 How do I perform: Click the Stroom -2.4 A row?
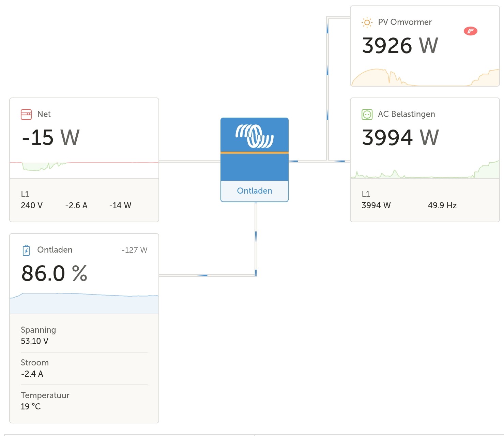tap(84, 368)
